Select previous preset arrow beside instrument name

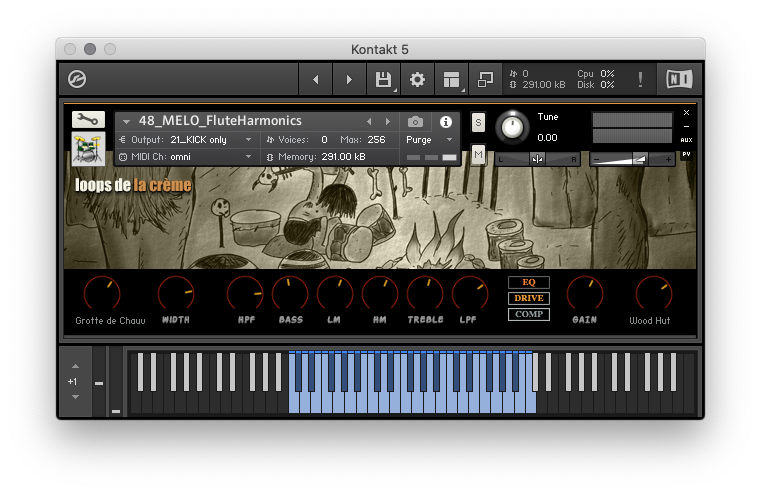point(369,121)
